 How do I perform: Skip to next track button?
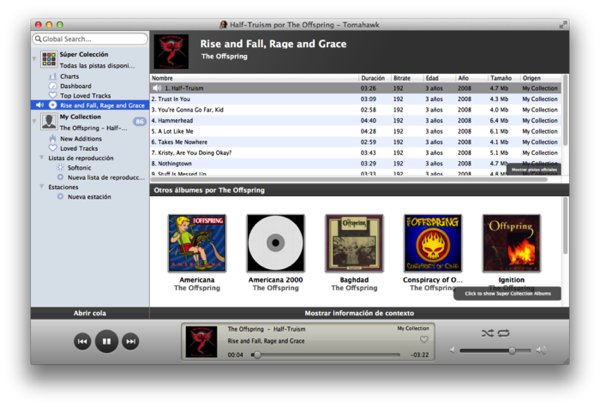[130, 341]
